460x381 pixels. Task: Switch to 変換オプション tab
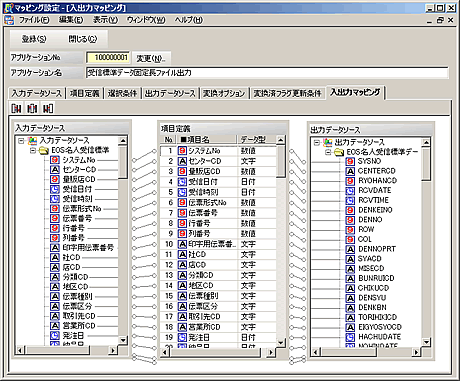(x=224, y=94)
